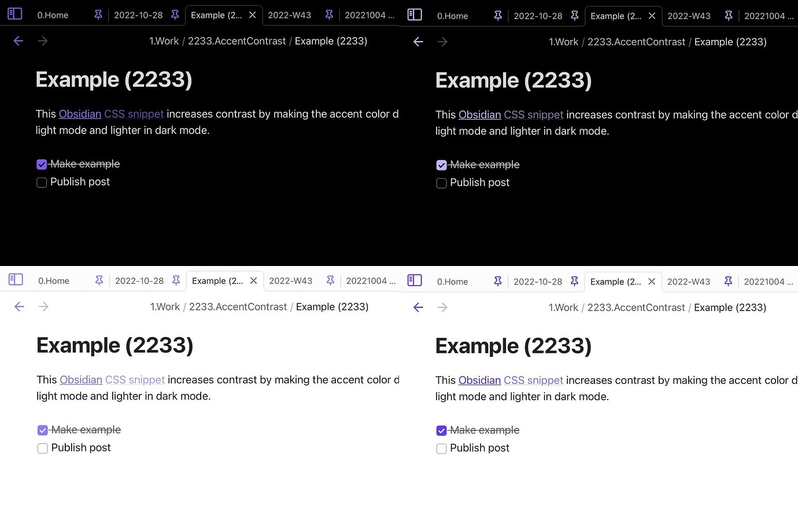This screenshot has width=798, height=532.
Task: Follow the CSS snippet link
Action: click(x=134, y=113)
